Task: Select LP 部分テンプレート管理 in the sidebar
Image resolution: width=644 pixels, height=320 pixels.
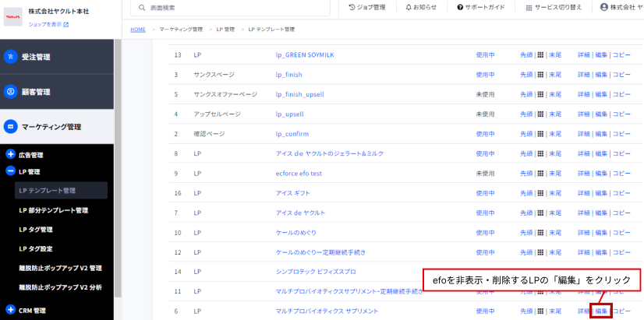Action: click(x=53, y=210)
